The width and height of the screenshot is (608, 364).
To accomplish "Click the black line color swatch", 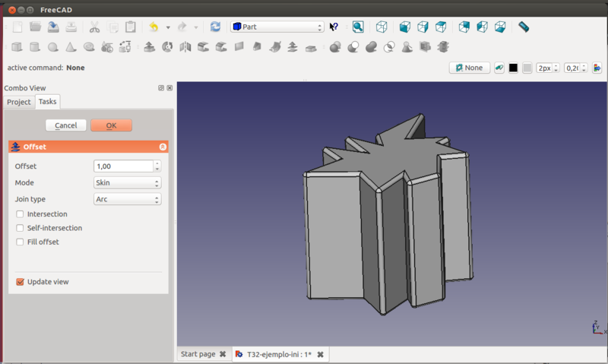I will click(x=513, y=68).
